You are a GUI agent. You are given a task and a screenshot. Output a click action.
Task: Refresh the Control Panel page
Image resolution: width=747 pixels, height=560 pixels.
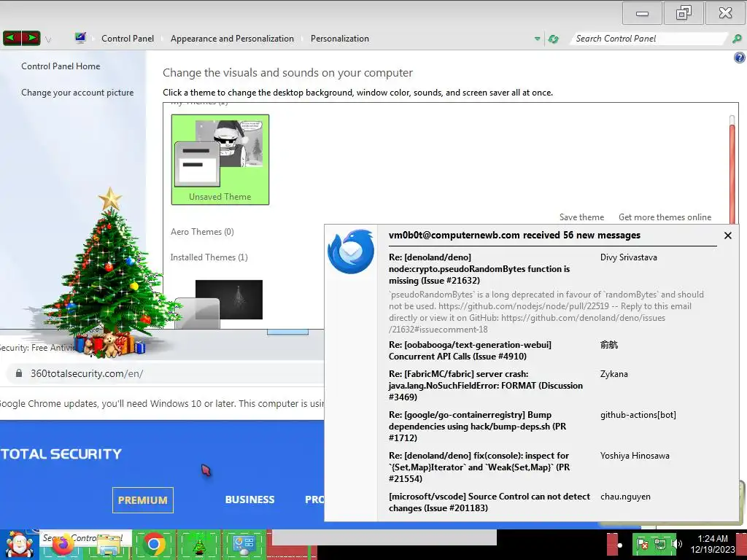click(x=553, y=39)
